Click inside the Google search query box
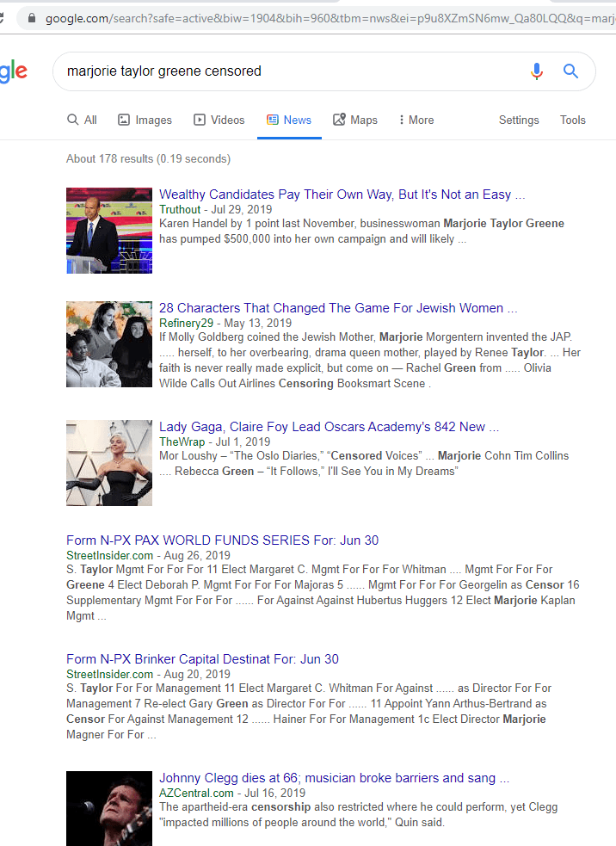The width and height of the screenshot is (616, 846). 284,71
